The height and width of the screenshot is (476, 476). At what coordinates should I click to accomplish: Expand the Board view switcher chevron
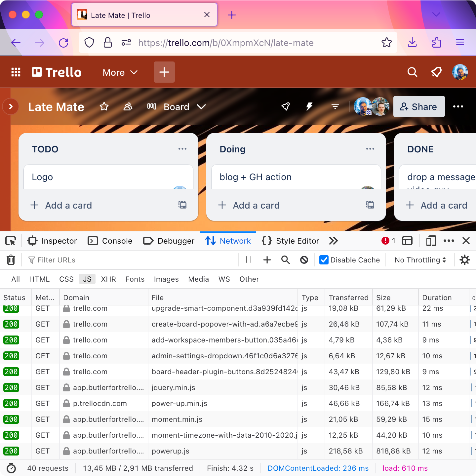pyautogui.click(x=201, y=107)
